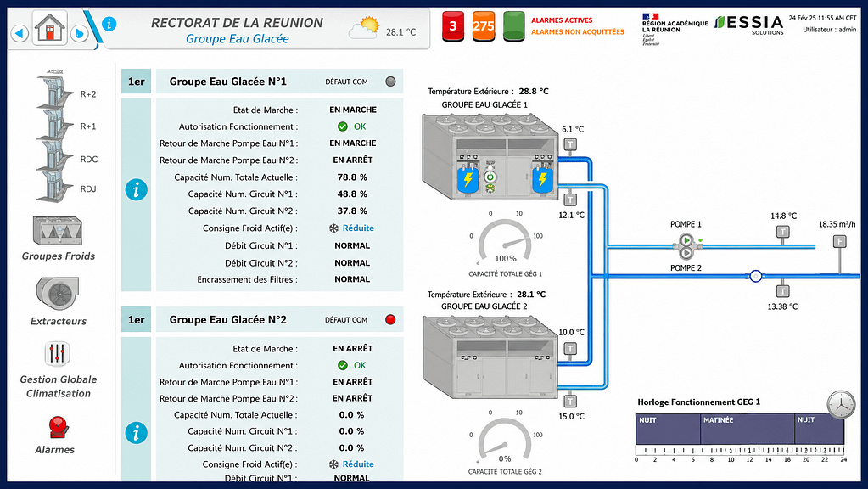This screenshot has width=868, height=489.
Task: Open Gestion Globale Climatisation sliders icon
Action: (x=57, y=353)
